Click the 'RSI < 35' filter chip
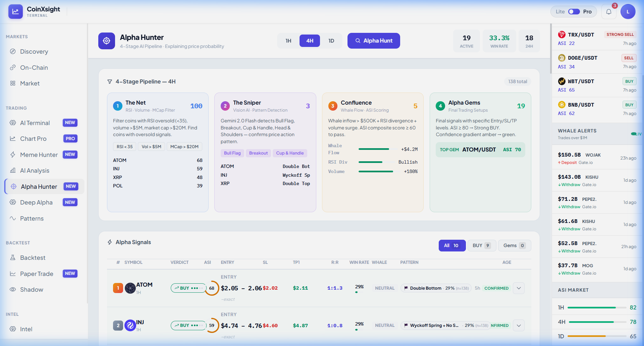This screenshot has height=346, width=644. pyautogui.click(x=124, y=147)
